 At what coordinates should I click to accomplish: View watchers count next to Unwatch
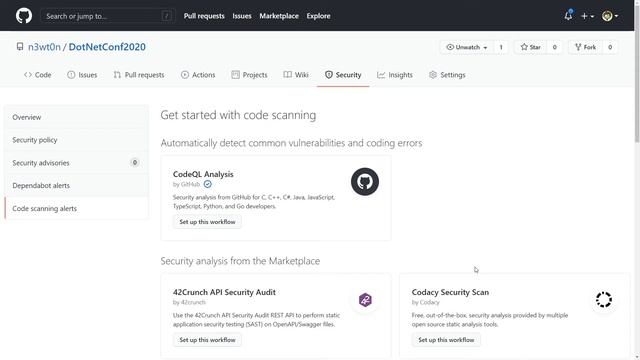click(x=501, y=47)
